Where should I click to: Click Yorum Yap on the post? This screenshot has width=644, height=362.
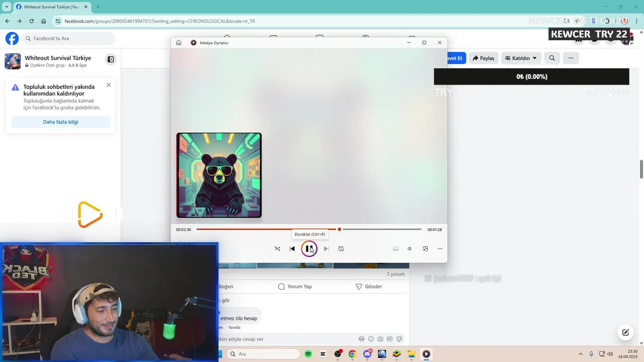coord(295,287)
